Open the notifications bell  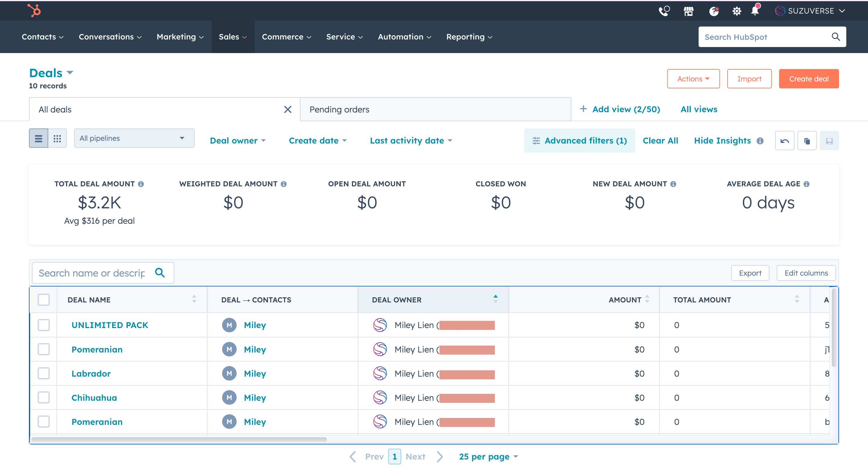pyautogui.click(x=755, y=11)
